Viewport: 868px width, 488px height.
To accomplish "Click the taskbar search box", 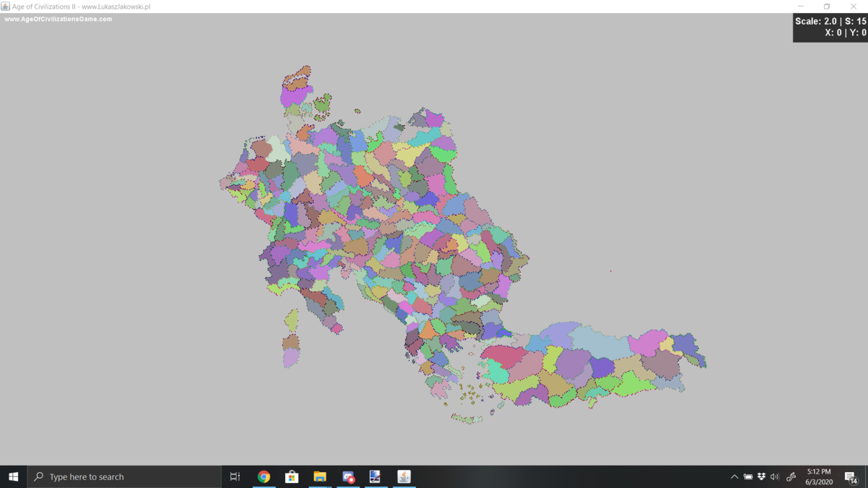I will tap(124, 476).
